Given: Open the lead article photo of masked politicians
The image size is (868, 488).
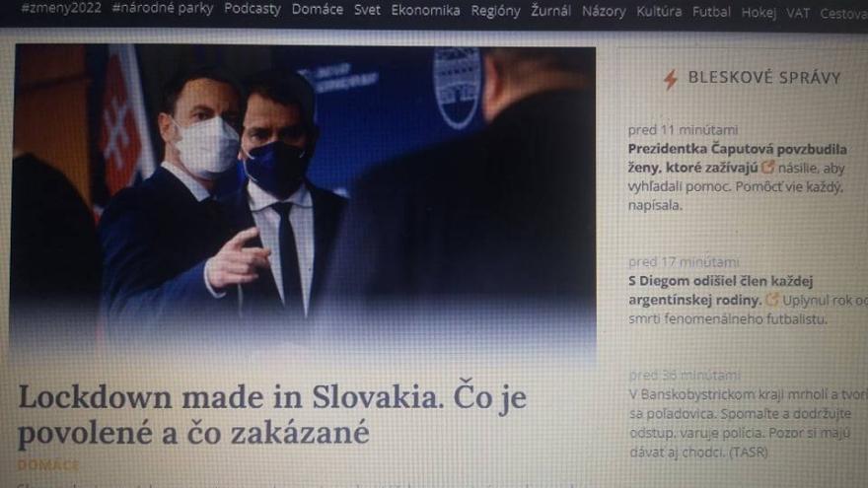Looking at the screenshot, I should click(x=304, y=199).
